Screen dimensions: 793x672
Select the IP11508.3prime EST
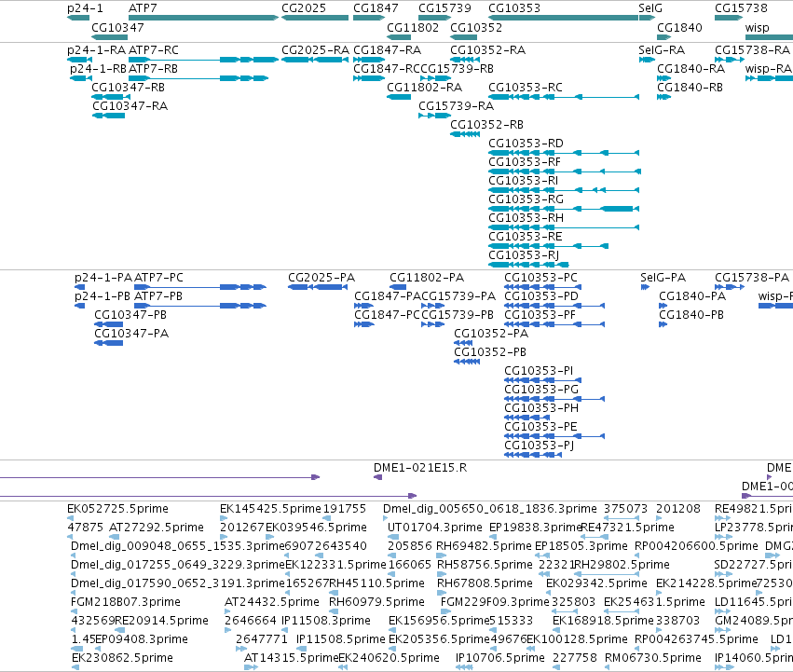click(285, 630)
